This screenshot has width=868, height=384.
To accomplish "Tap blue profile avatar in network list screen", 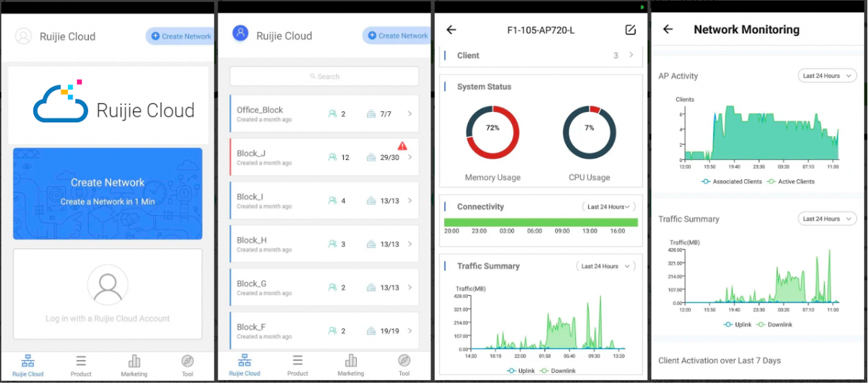I will pyautogui.click(x=240, y=33).
